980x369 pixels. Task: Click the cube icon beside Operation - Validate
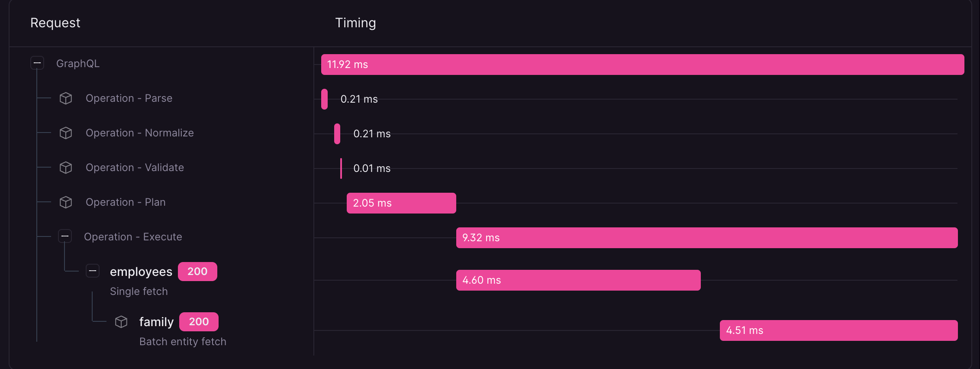coord(66,168)
